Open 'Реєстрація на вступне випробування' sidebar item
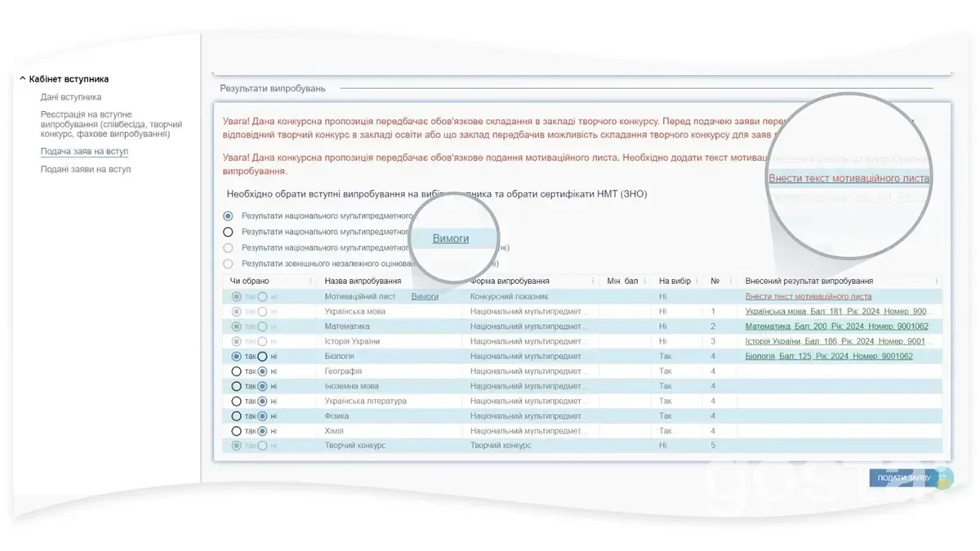The width and height of the screenshot is (980, 551). [x=111, y=124]
